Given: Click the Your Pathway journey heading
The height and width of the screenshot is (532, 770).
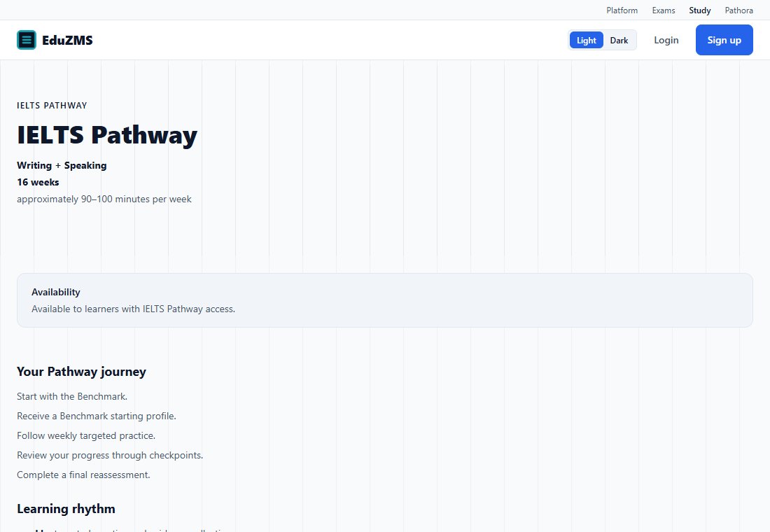Looking at the screenshot, I should point(81,372).
